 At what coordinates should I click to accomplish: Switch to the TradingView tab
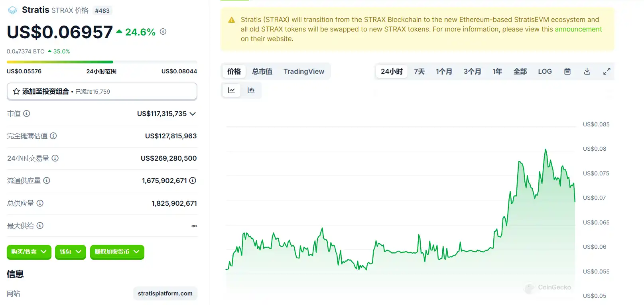click(304, 71)
